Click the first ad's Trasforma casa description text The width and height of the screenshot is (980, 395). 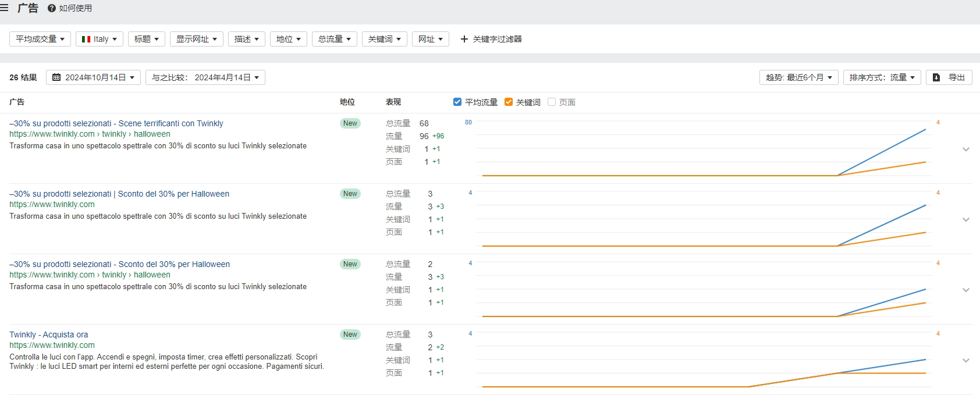coord(158,146)
